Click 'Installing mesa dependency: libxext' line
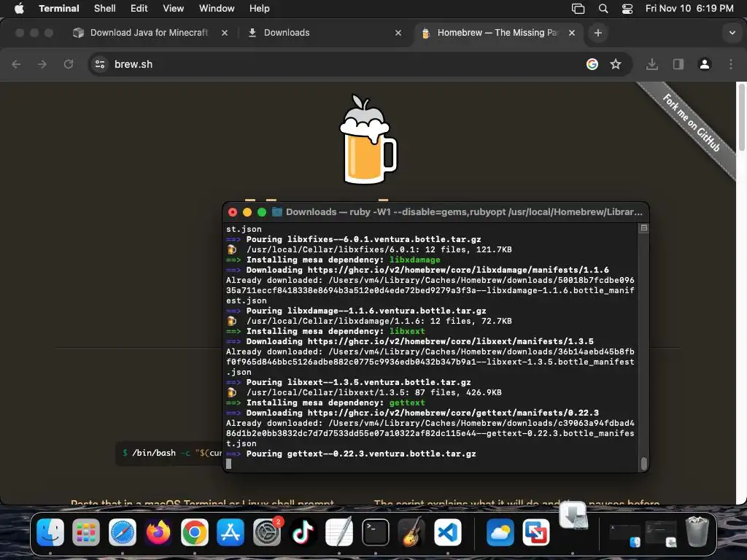Image resolution: width=747 pixels, height=560 pixels. tap(325, 331)
